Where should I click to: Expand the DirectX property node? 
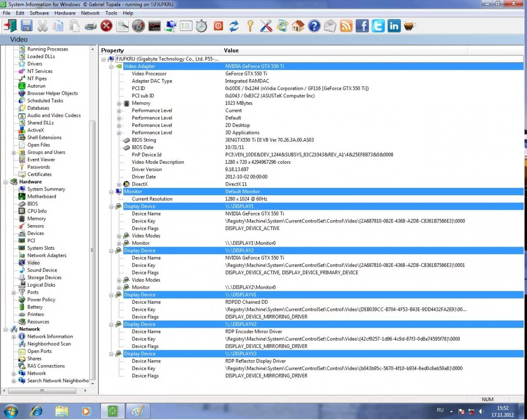pos(119,184)
